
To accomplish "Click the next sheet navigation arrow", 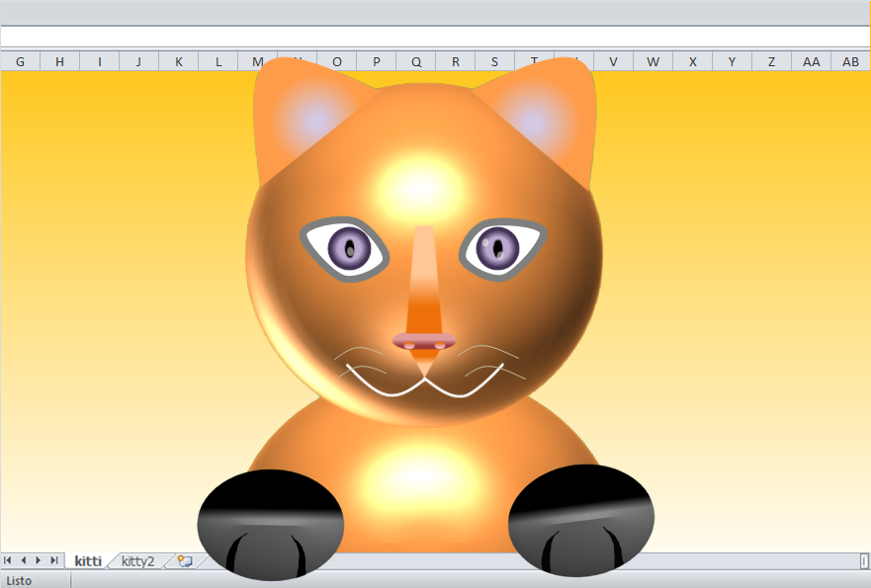I will pyautogui.click(x=39, y=560).
